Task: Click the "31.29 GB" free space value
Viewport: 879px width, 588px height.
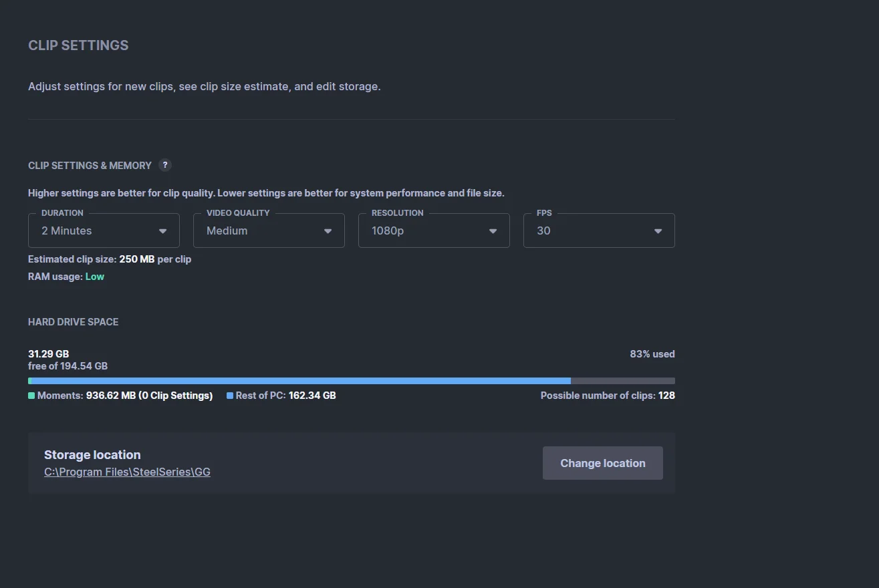Action: coord(48,354)
